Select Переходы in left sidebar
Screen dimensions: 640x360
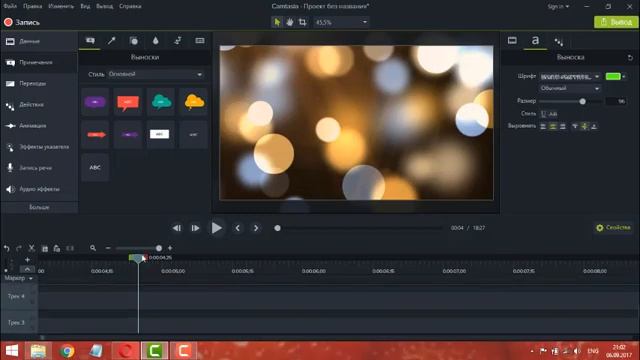(39, 84)
